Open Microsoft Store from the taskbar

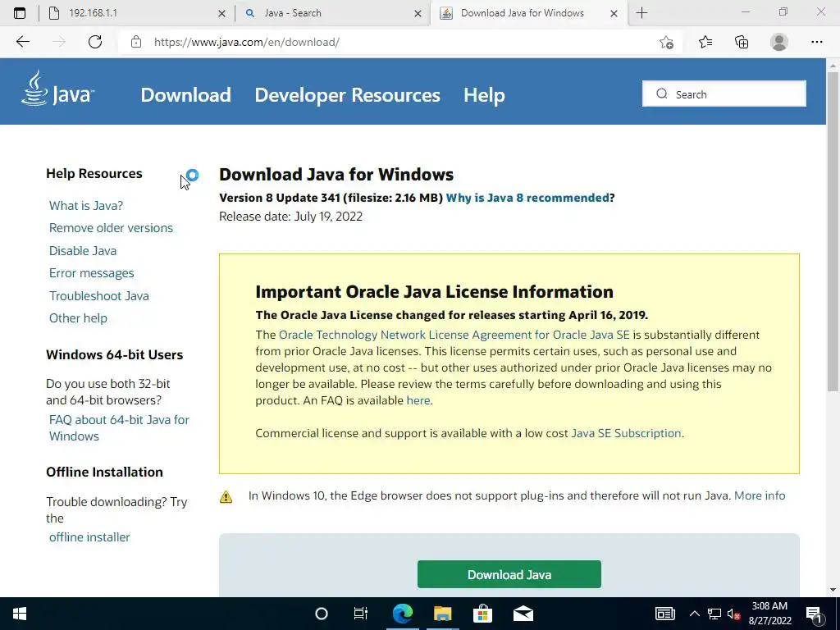click(x=482, y=614)
